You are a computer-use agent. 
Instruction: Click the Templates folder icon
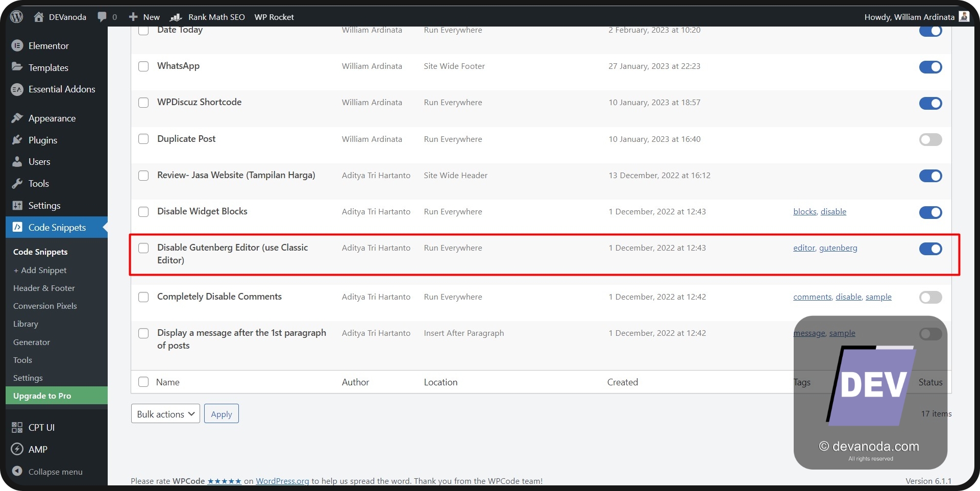click(x=17, y=67)
